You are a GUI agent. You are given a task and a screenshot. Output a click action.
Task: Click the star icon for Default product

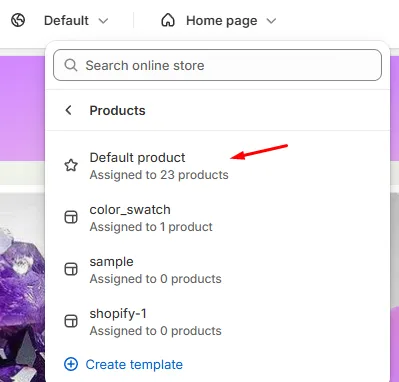click(71, 165)
